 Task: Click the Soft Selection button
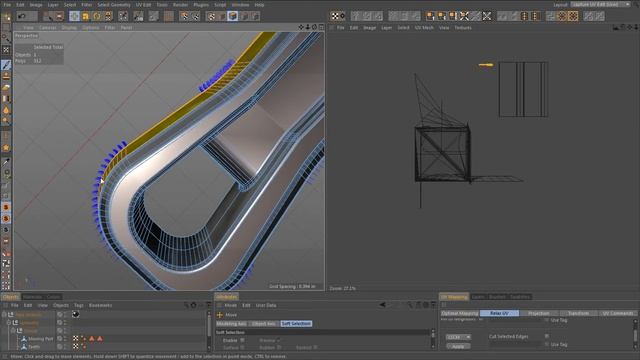(296, 324)
